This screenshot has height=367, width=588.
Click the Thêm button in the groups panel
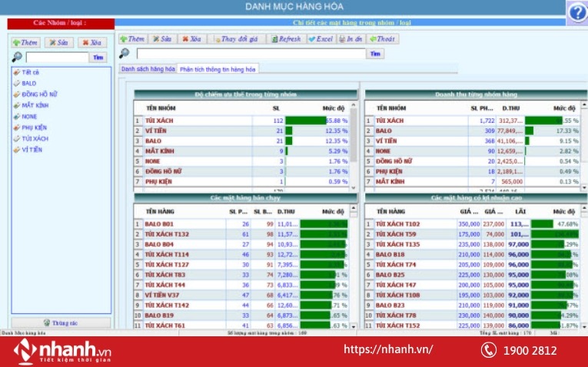click(25, 43)
